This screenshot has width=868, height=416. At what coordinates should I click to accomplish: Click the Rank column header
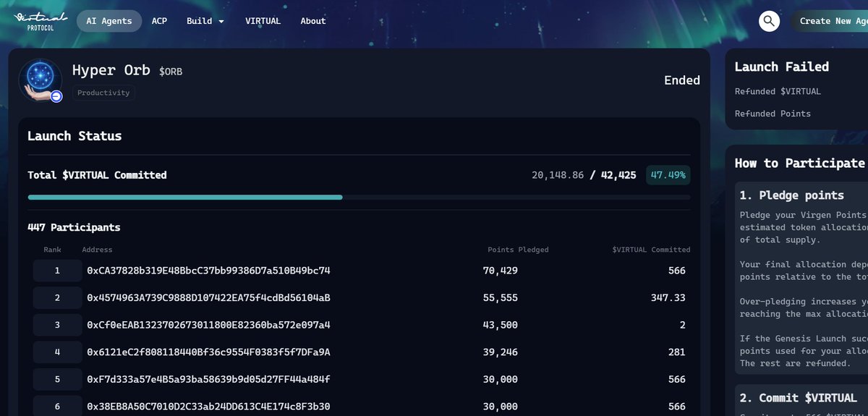click(x=52, y=250)
